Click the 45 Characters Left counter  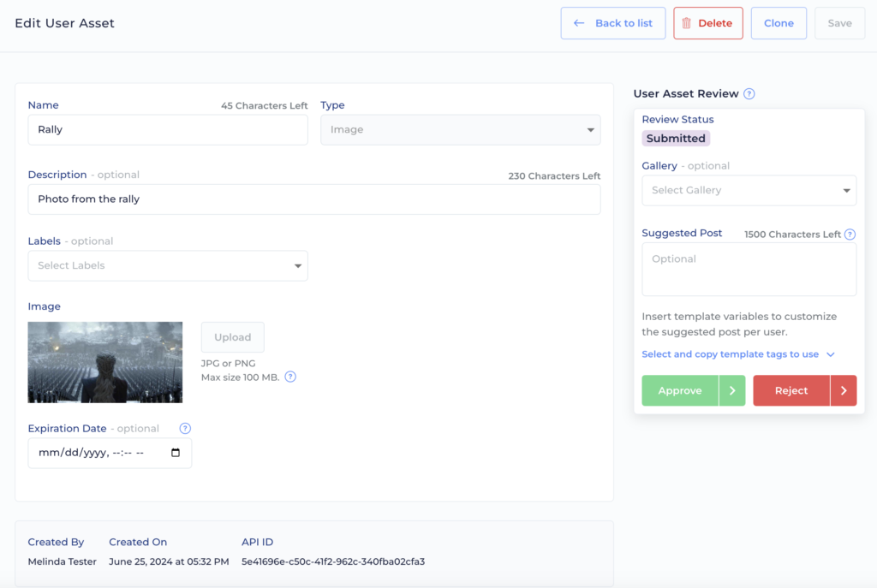pyautogui.click(x=264, y=105)
